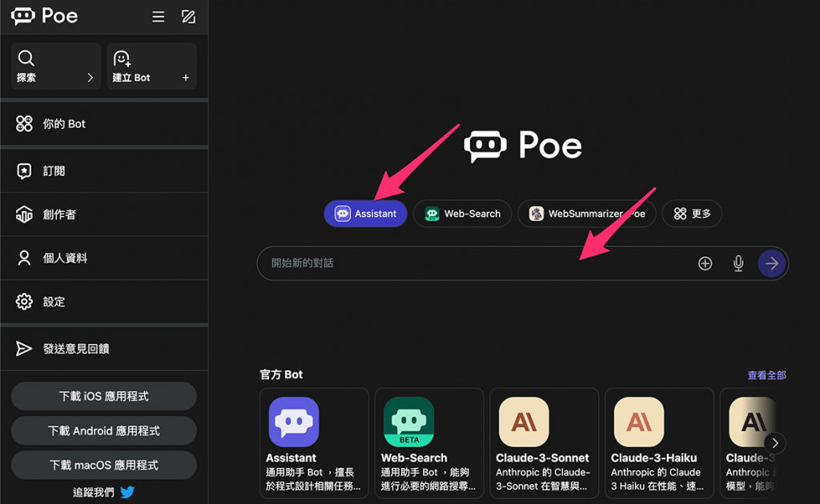Click 下載 macOS 應用程式 button

pos(104,465)
